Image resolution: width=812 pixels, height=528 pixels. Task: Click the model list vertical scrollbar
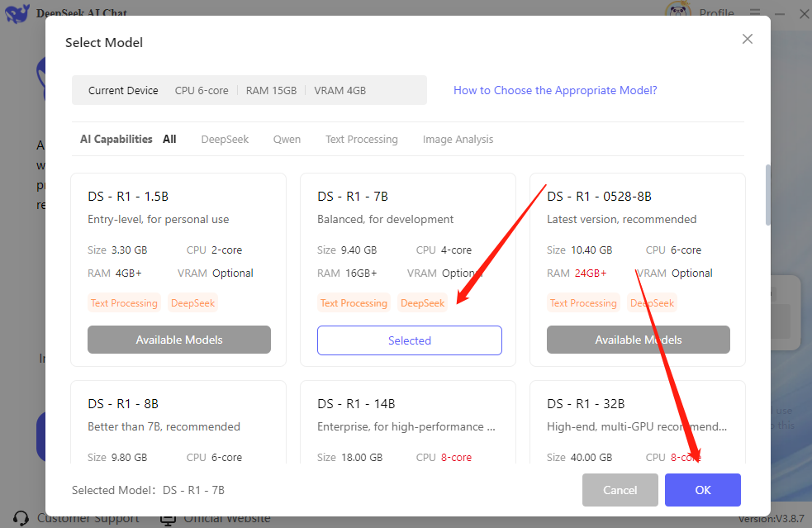(767, 195)
